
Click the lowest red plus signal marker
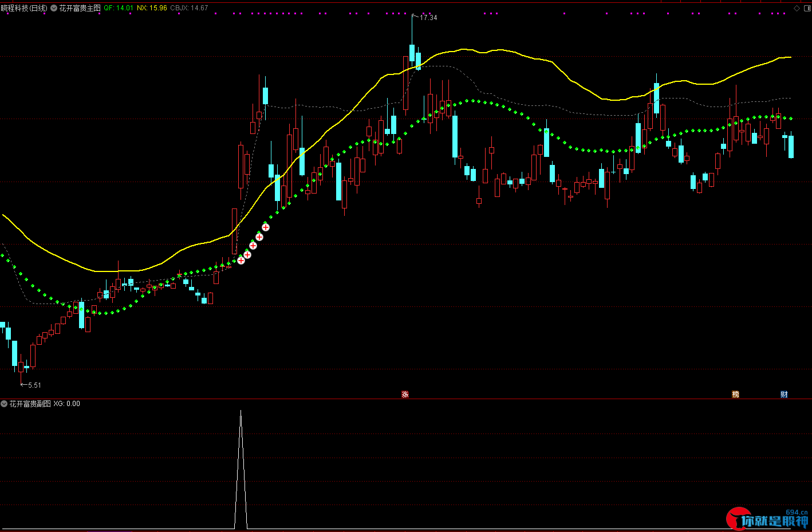[x=241, y=260]
